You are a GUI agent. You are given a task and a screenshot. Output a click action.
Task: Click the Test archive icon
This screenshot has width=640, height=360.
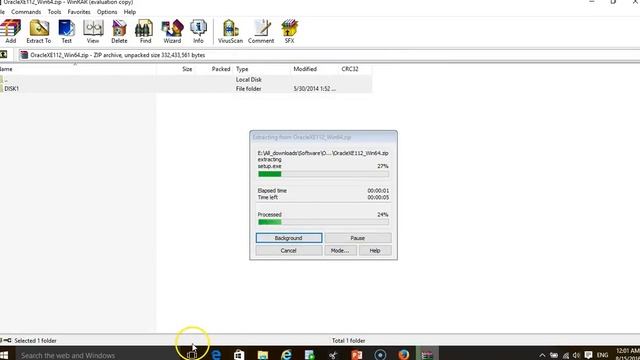(67, 31)
